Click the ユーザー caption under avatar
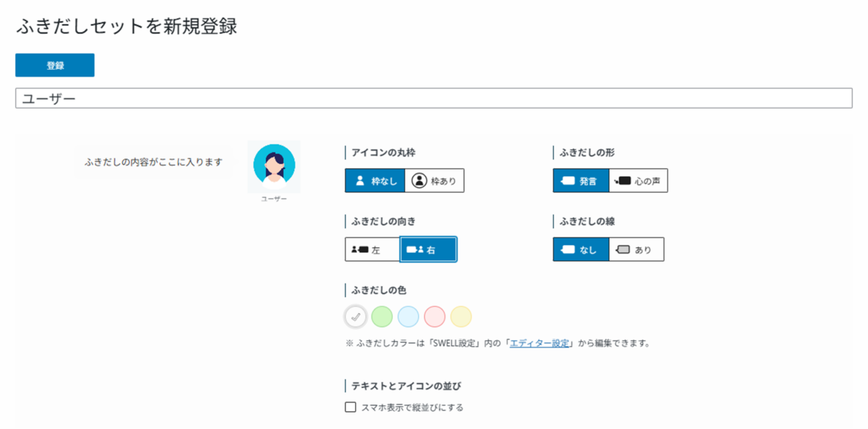 [274, 199]
